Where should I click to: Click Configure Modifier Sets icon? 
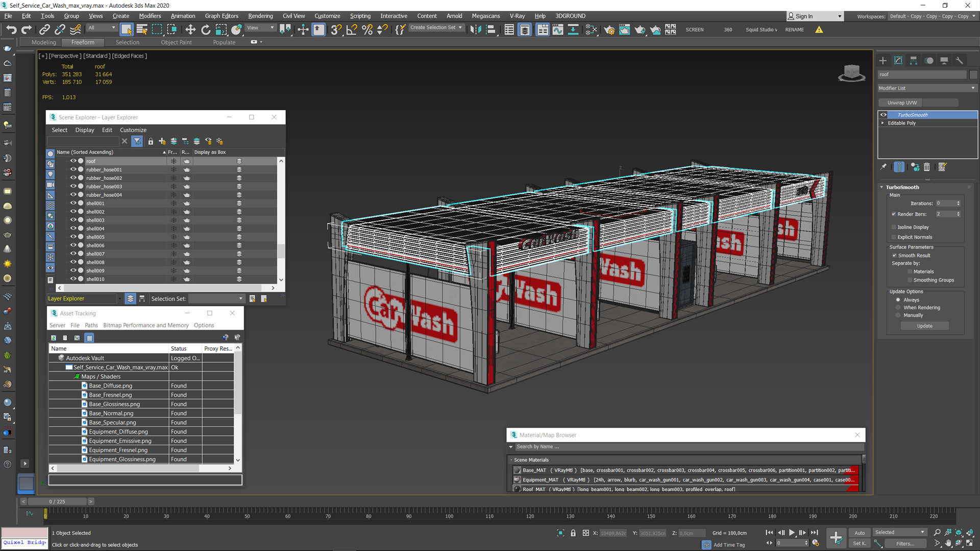coord(942,167)
